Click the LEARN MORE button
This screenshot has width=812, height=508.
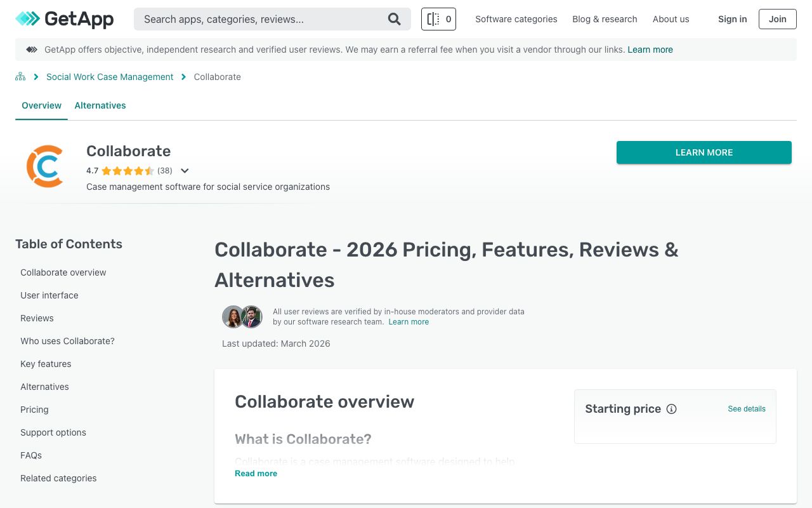point(704,152)
